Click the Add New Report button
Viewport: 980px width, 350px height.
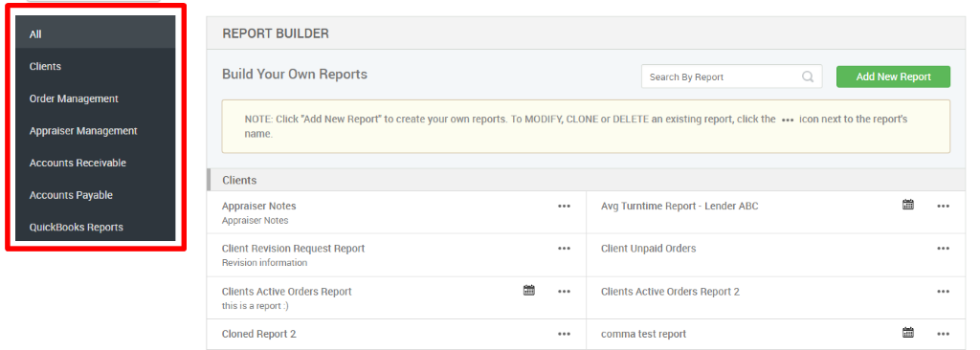(893, 77)
